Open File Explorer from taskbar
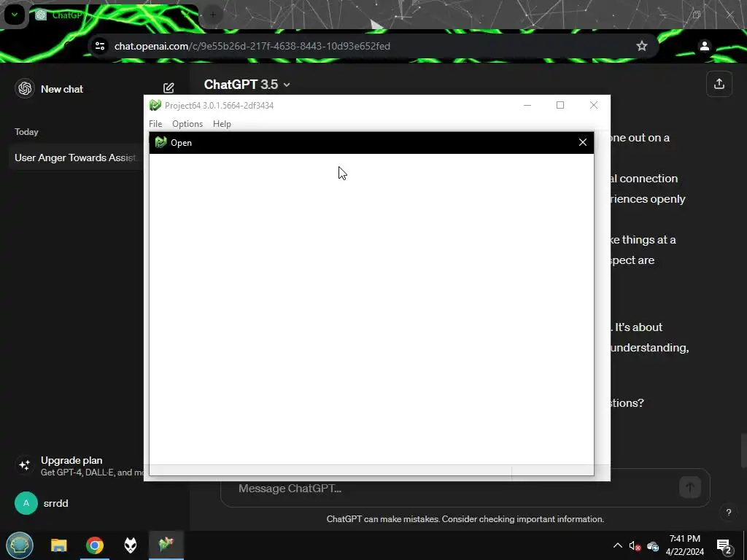747x560 pixels. click(59, 545)
